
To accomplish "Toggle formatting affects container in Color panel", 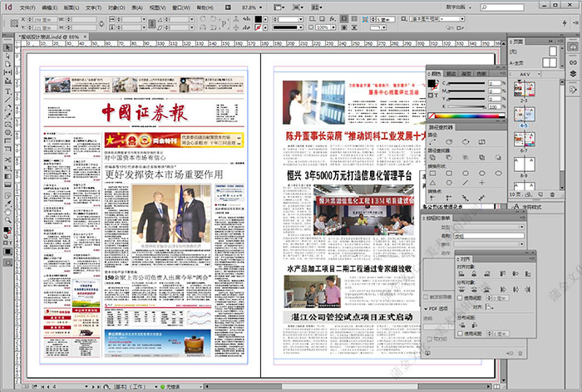I will click(x=431, y=96).
